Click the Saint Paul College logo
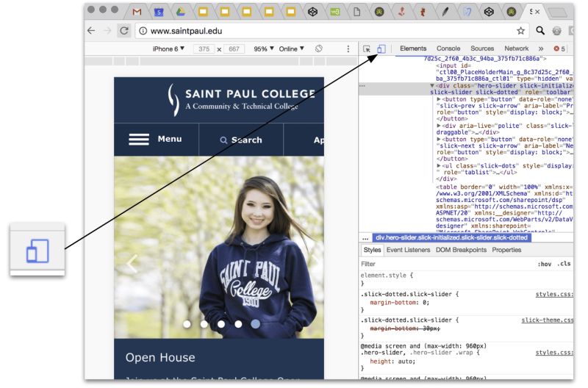This screenshot has width=588, height=388. pos(241,100)
